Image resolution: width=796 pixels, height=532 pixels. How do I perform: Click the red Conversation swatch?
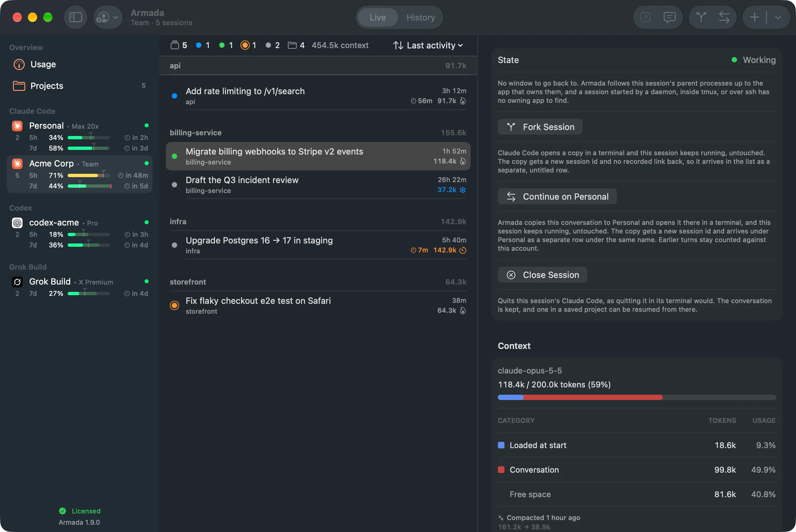(501, 470)
